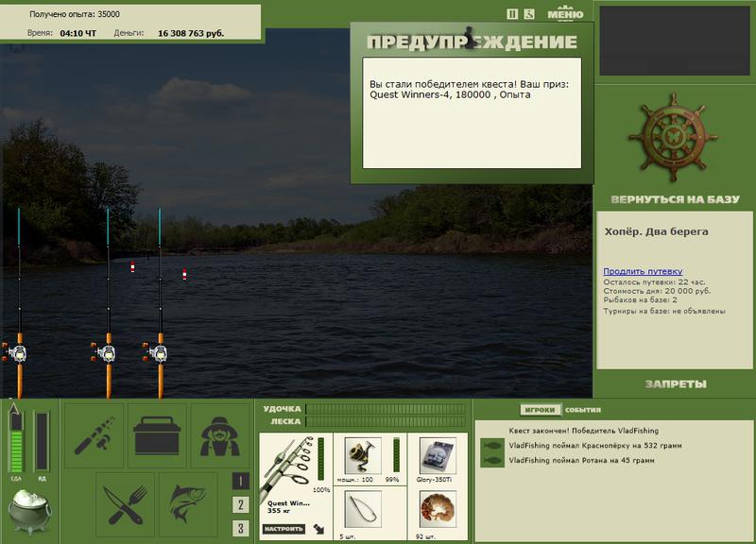Viewport: 756px width, 544px height.
Task: Select the Glory-350Ti line slot
Action: pos(438,455)
